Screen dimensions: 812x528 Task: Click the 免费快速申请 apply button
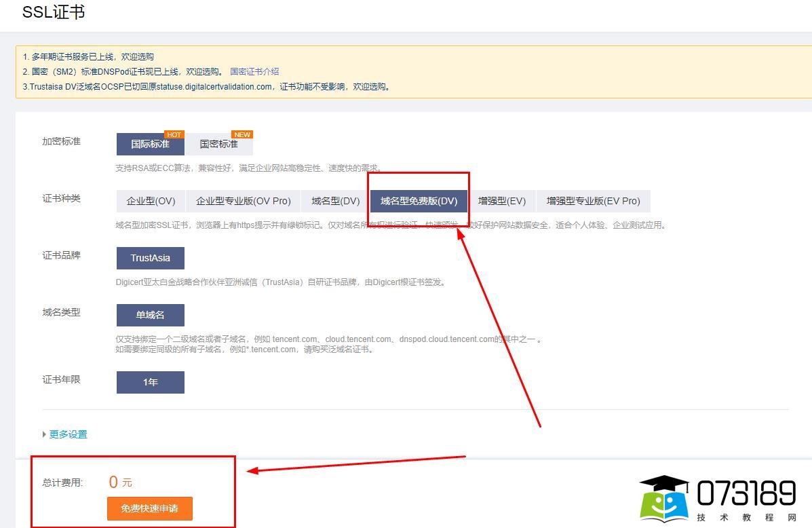point(149,508)
